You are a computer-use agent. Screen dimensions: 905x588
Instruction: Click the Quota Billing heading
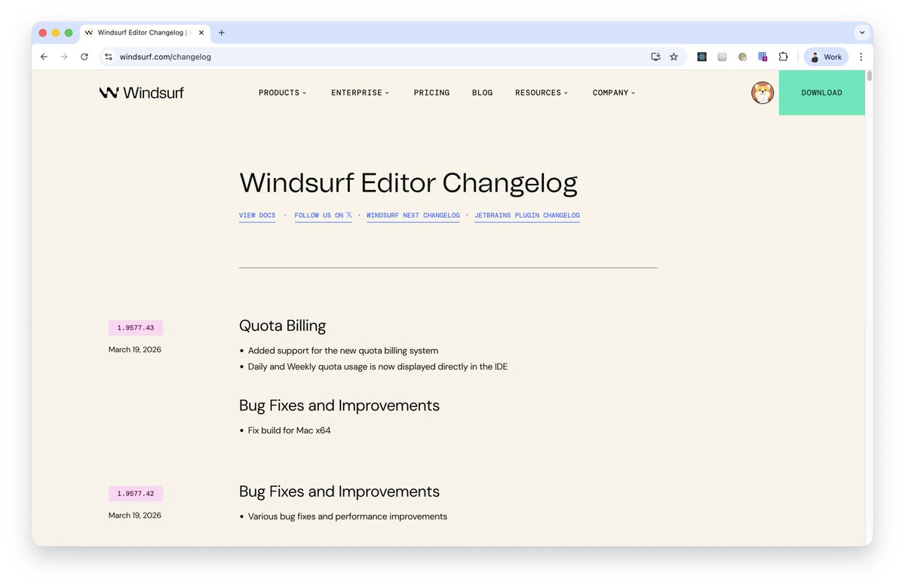click(x=283, y=326)
